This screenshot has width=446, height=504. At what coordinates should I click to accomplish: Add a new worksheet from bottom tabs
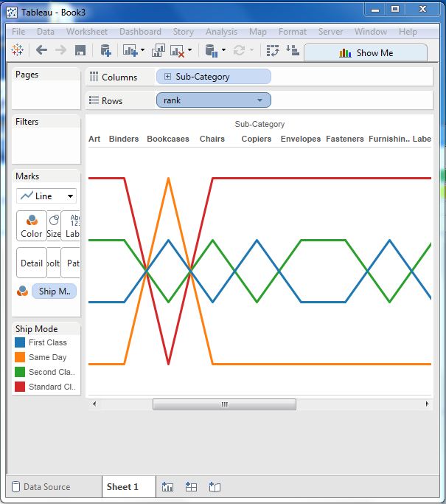tap(168, 487)
